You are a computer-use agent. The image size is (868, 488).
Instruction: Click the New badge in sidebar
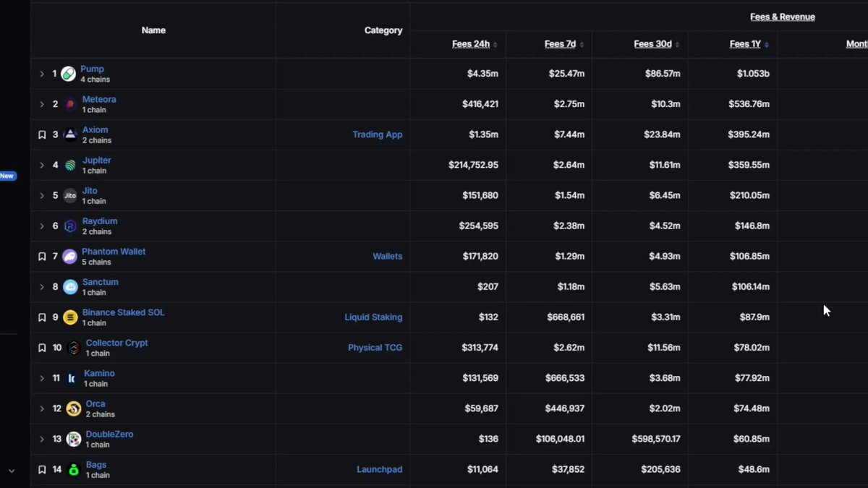(x=7, y=176)
